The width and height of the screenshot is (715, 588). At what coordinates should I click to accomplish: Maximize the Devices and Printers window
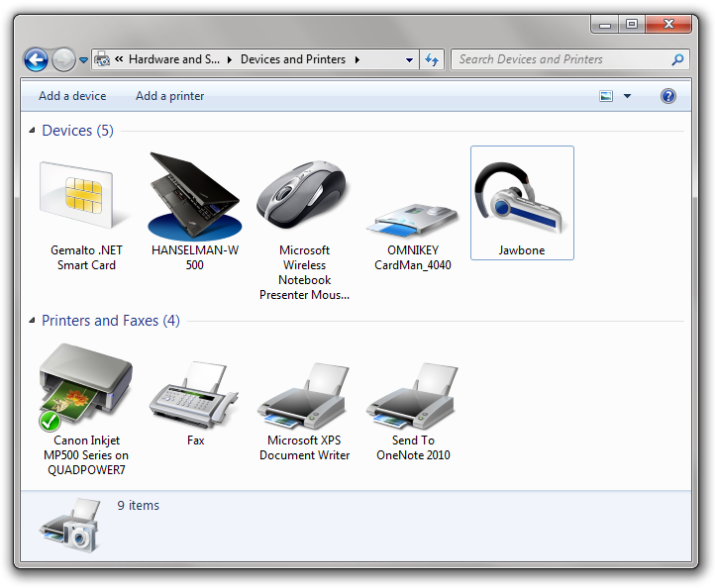pyautogui.click(x=632, y=25)
